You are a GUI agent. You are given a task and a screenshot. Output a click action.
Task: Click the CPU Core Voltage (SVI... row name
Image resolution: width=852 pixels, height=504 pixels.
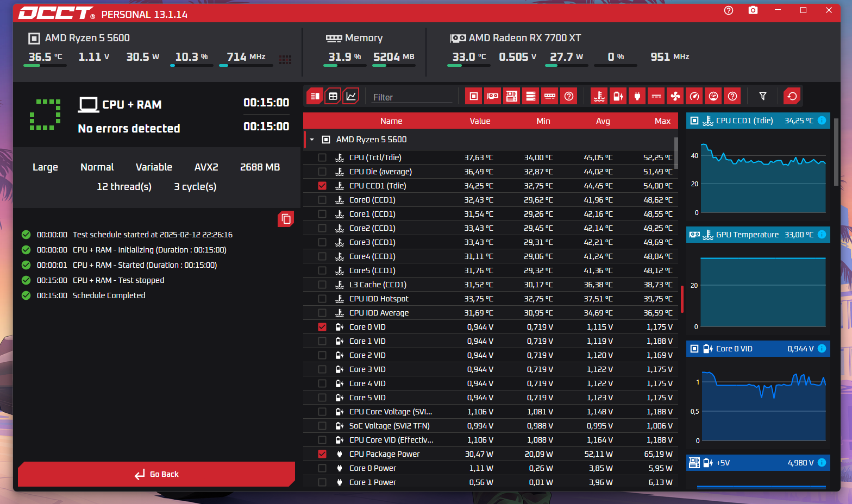[391, 412]
